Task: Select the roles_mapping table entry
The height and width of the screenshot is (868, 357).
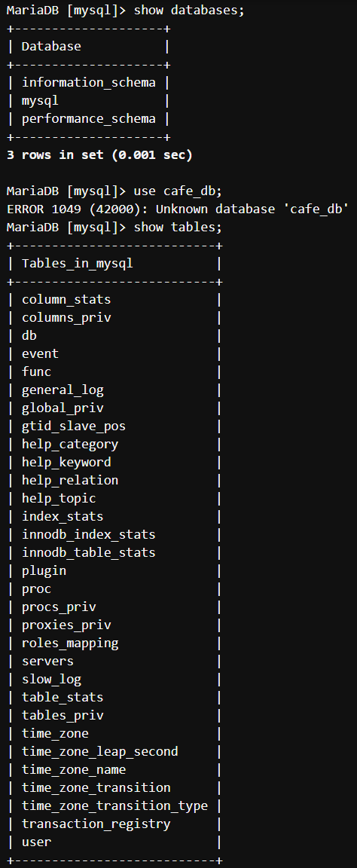Action: (x=70, y=643)
